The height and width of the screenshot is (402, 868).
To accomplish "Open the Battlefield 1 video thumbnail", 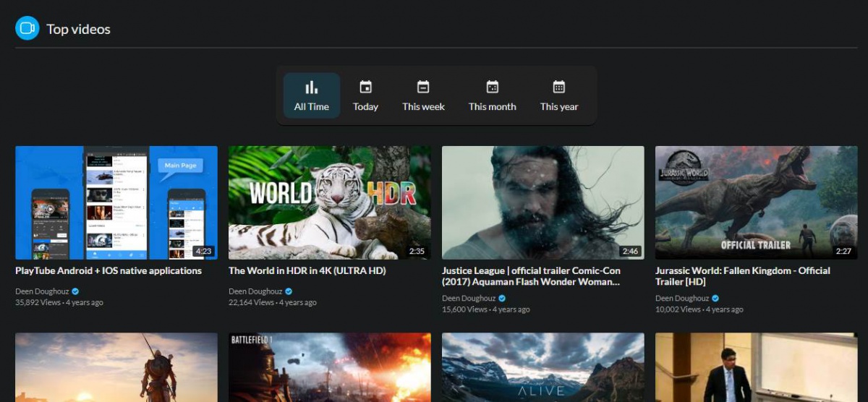I will pos(329,367).
